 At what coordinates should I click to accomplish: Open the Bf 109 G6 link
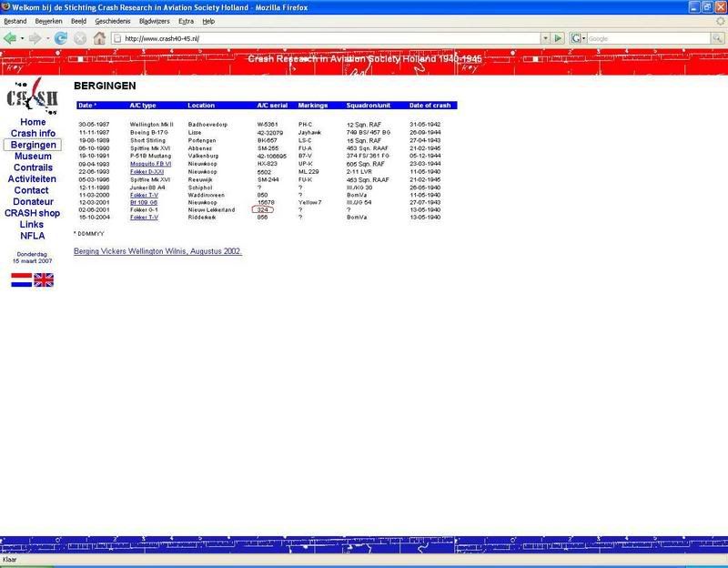click(144, 202)
